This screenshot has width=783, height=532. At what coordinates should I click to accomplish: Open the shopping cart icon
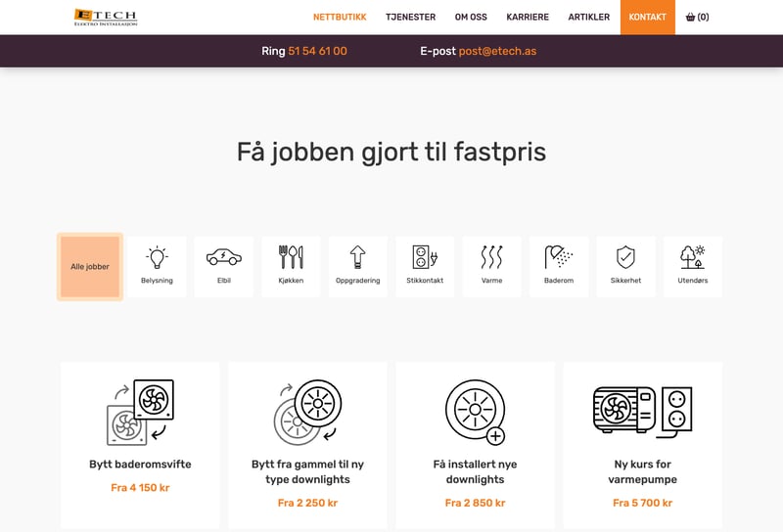[691, 17]
